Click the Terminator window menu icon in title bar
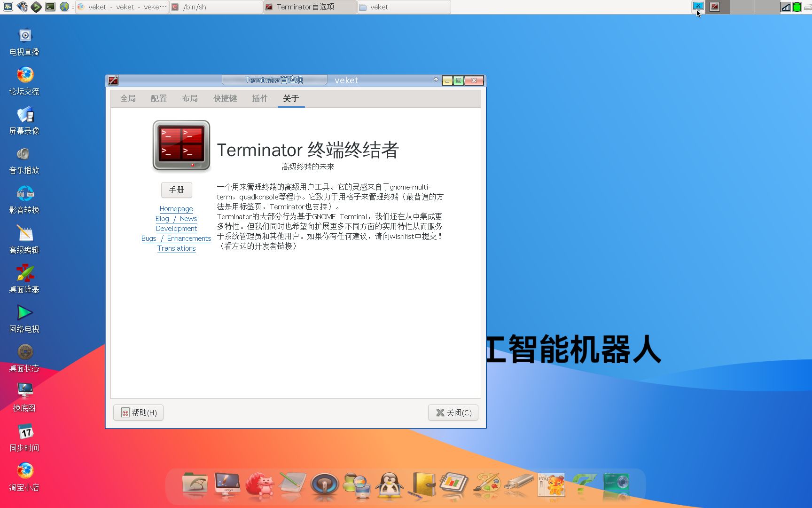The width and height of the screenshot is (812, 508). 113,80
